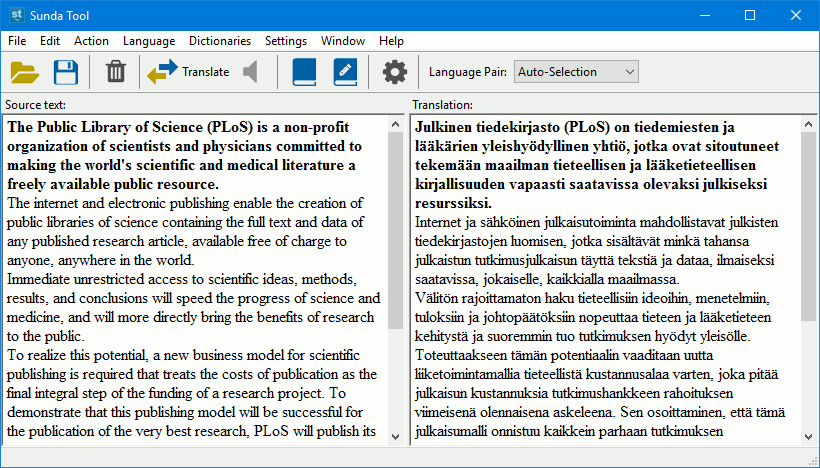The height and width of the screenshot is (468, 820).
Task: Open settings via the gear icon
Action: (x=394, y=72)
